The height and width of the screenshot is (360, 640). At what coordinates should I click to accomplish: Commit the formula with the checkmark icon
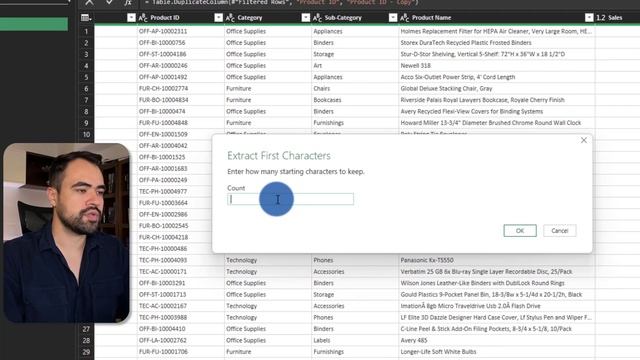tap(109, 2)
